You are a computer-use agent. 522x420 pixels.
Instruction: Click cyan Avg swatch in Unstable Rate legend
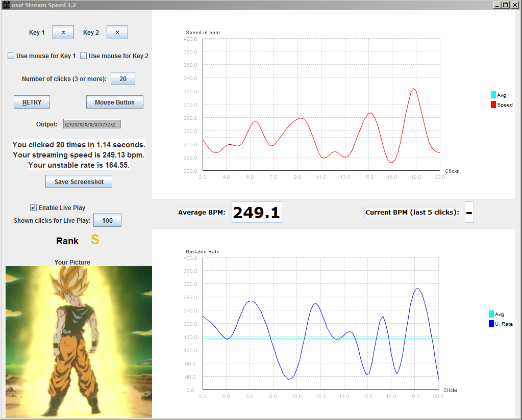click(491, 314)
